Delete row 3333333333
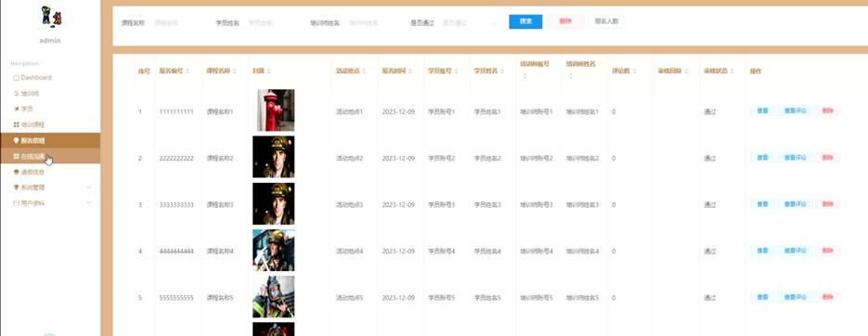 pyautogui.click(x=827, y=204)
